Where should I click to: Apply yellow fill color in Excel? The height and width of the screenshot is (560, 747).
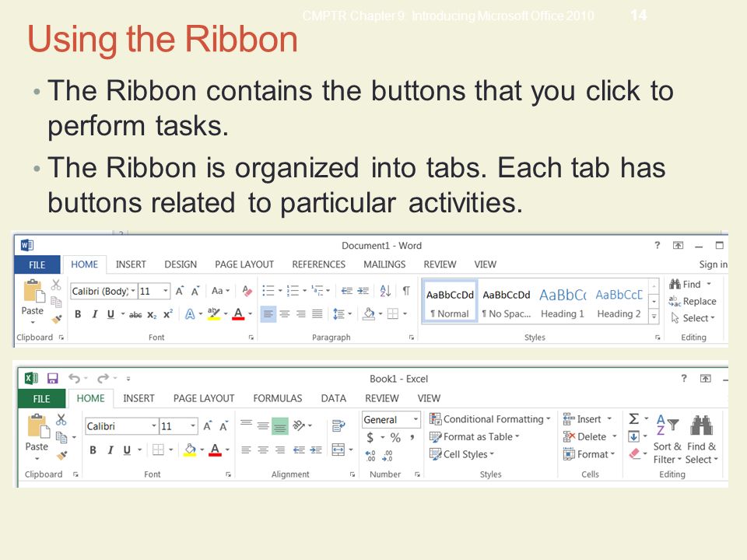190,450
